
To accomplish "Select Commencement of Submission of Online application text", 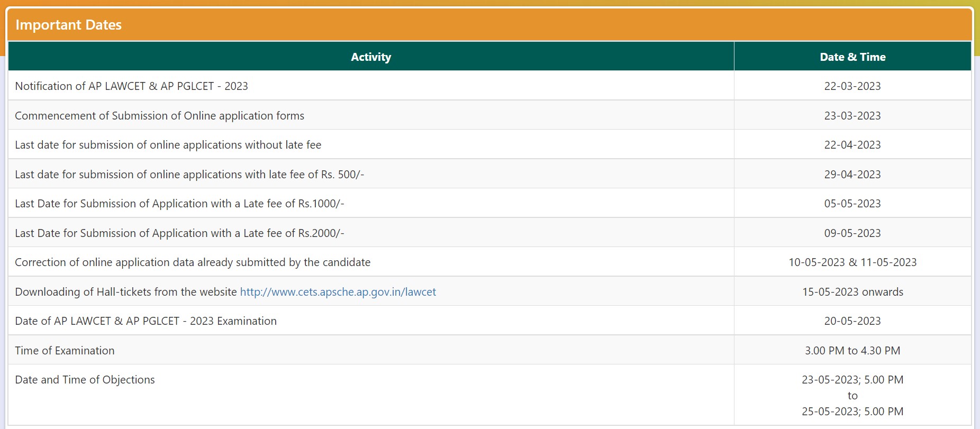I will [x=159, y=116].
